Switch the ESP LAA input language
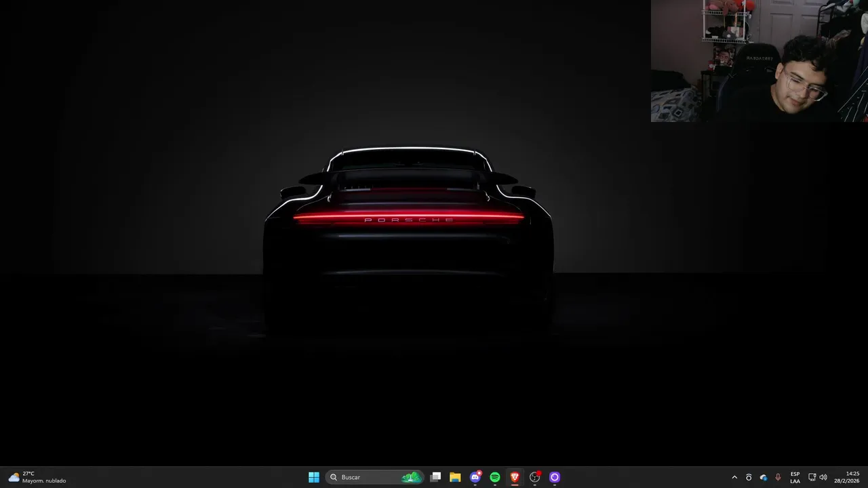Screen dimensions: 868x488 (x=795, y=477)
